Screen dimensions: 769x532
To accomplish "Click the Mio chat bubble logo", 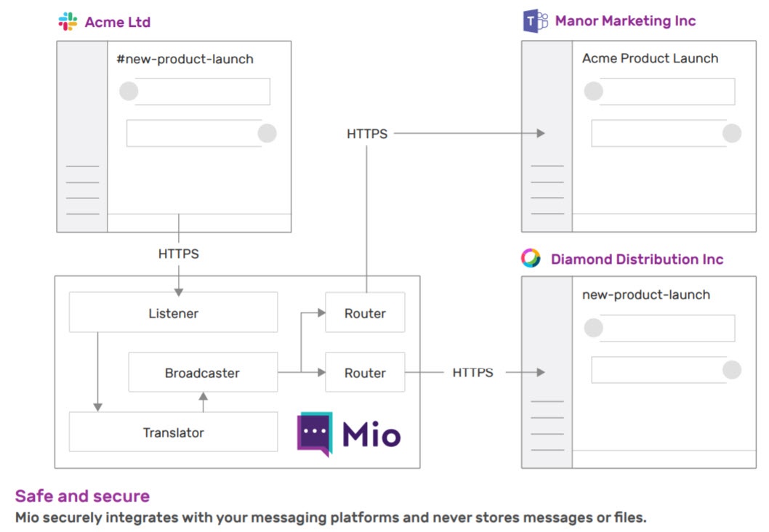I will (x=315, y=434).
